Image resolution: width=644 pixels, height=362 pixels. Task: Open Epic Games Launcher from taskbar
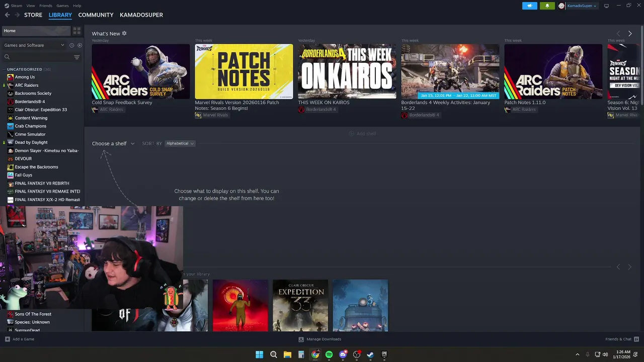[384, 354]
